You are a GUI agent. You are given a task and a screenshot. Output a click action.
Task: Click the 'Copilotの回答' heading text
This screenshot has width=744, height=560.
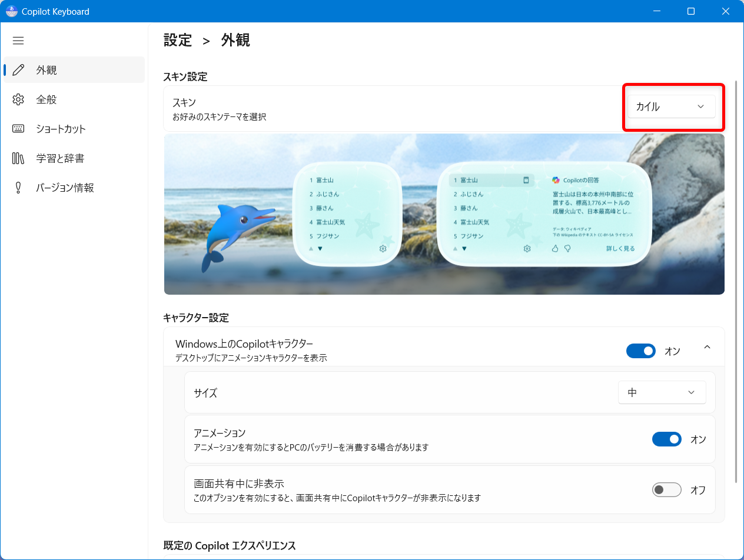pyautogui.click(x=581, y=180)
